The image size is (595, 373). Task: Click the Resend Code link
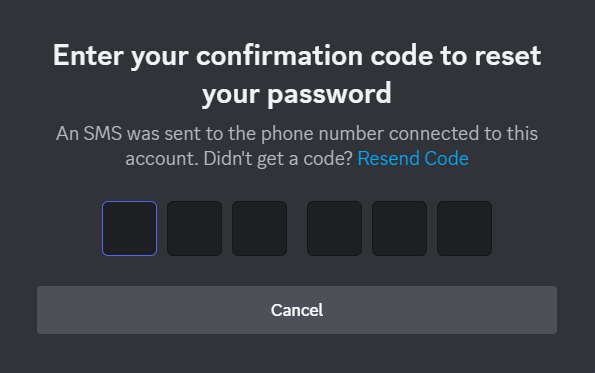coord(413,158)
